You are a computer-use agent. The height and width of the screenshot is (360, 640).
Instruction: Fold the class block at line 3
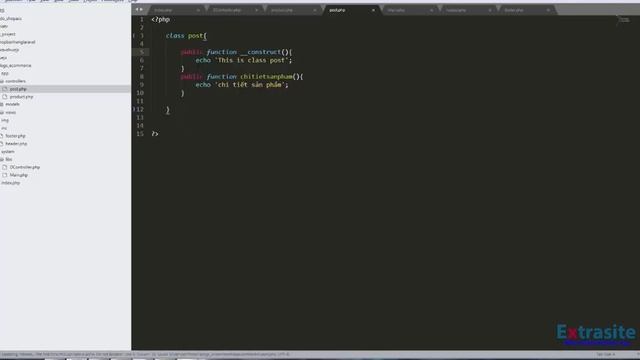click(x=134, y=36)
